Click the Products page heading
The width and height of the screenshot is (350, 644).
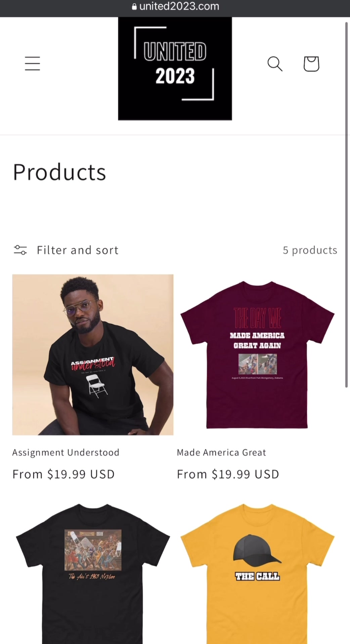(x=59, y=172)
